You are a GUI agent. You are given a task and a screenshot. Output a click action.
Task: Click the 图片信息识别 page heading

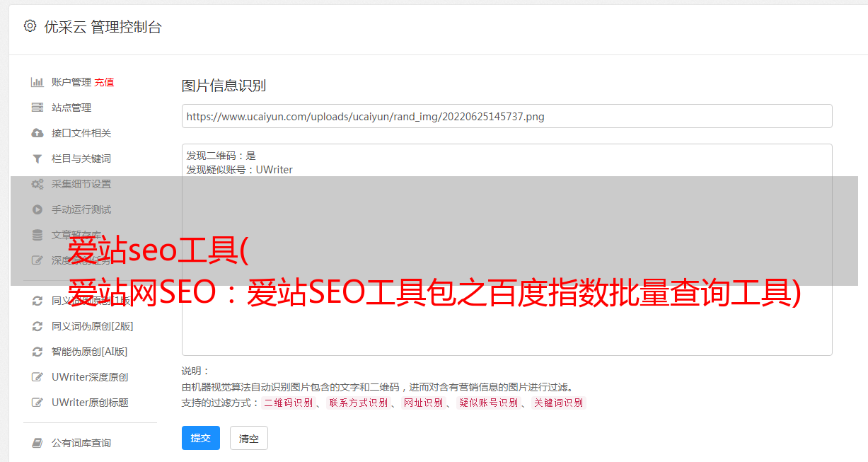224,86
